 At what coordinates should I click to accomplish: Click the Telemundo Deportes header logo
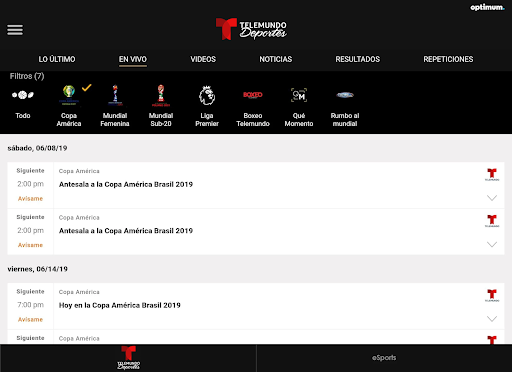251,29
